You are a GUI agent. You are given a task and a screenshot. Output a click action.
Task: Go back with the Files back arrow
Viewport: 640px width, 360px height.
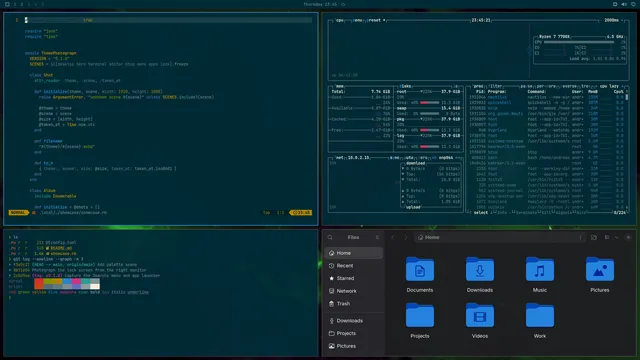click(x=393, y=237)
